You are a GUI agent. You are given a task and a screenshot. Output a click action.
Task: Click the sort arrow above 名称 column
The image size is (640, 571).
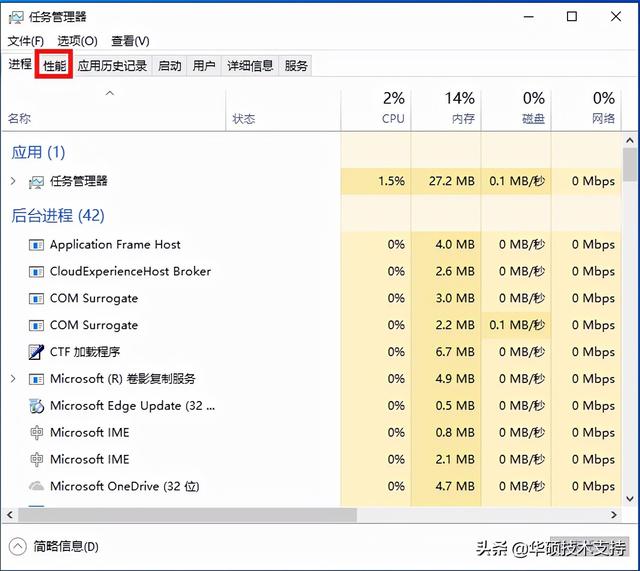point(109,93)
